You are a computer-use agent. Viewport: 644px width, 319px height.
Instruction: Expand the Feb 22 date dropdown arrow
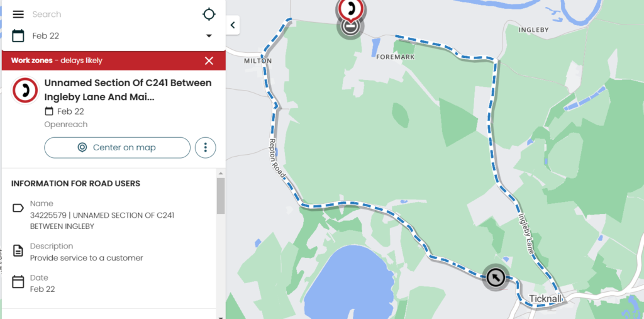[x=209, y=36]
